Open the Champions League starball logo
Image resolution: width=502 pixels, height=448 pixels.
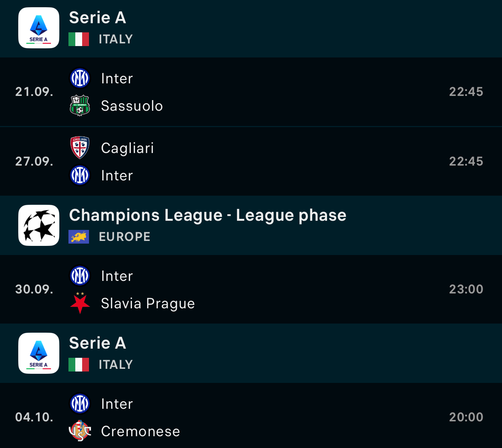tap(39, 225)
